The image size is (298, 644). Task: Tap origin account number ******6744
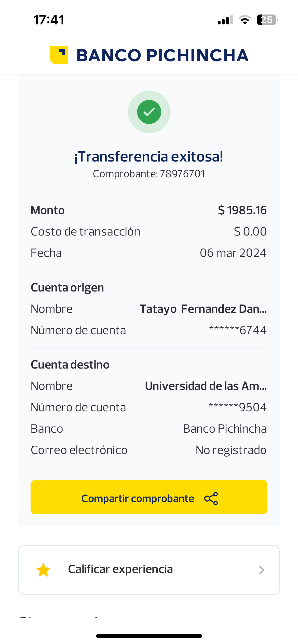coord(238,330)
